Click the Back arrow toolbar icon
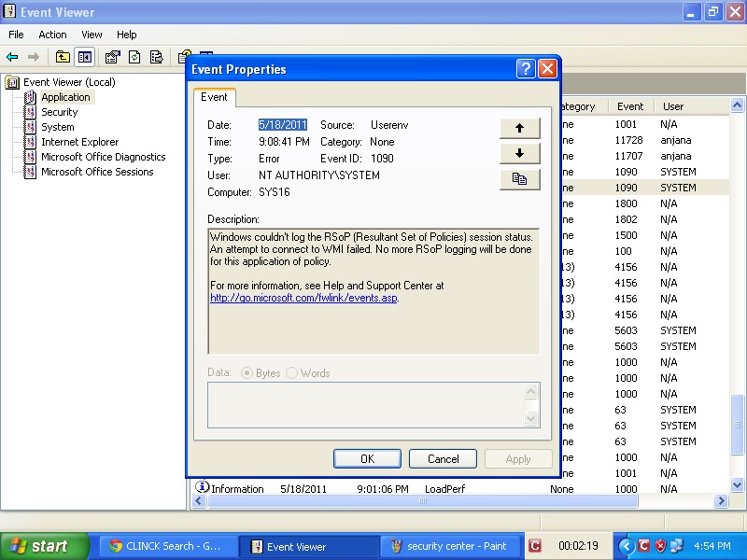Image resolution: width=747 pixels, height=560 pixels. [12, 58]
